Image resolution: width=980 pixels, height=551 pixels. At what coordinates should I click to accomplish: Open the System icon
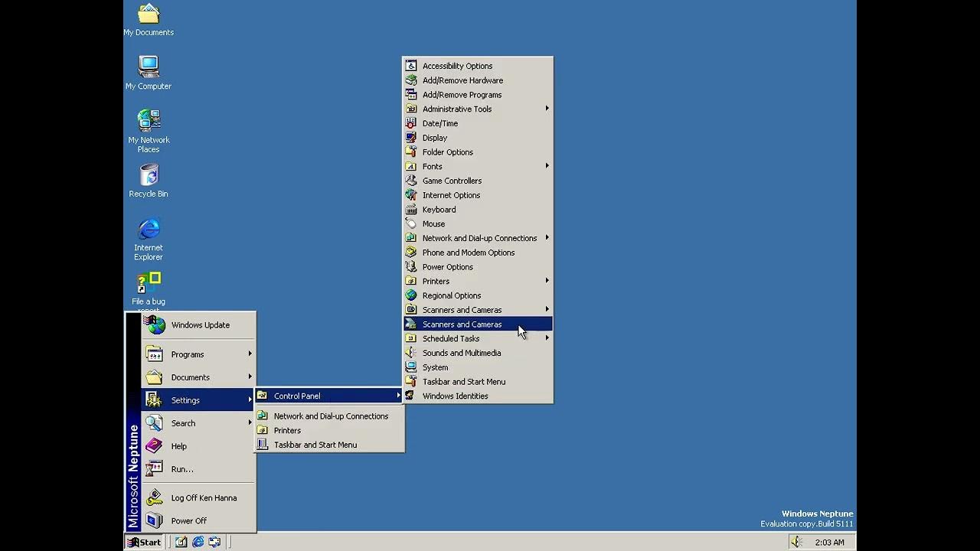tap(411, 367)
